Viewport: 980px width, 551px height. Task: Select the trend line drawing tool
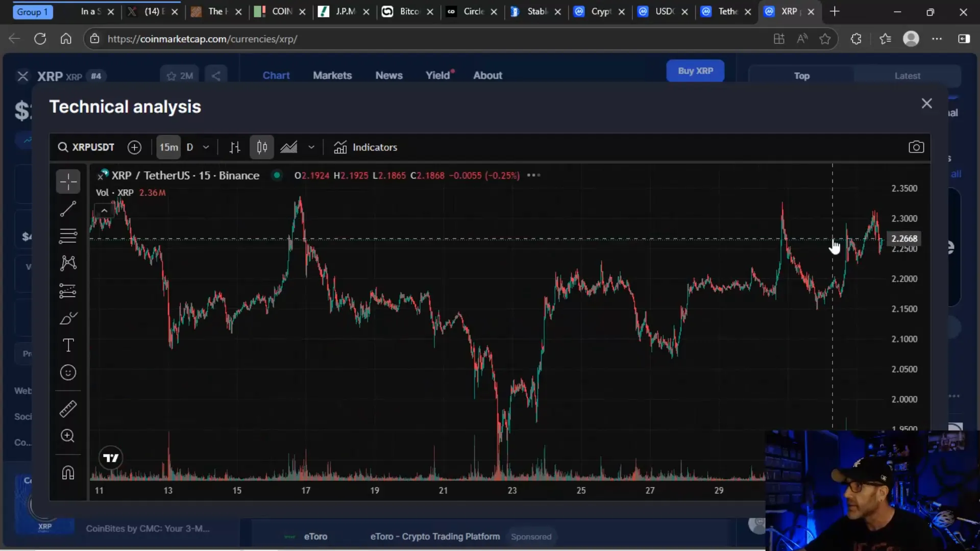pyautogui.click(x=68, y=209)
